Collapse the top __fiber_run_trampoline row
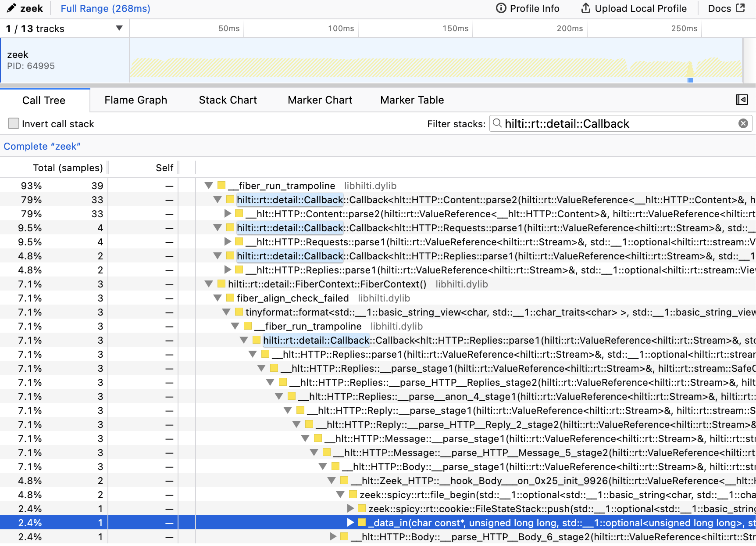The height and width of the screenshot is (546, 756). click(x=209, y=186)
